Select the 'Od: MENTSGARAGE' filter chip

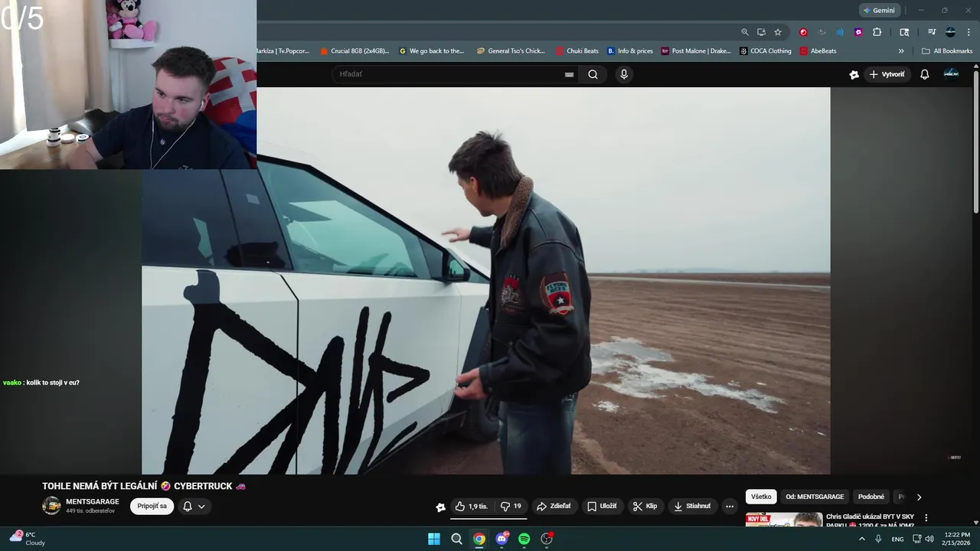tap(815, 497)
